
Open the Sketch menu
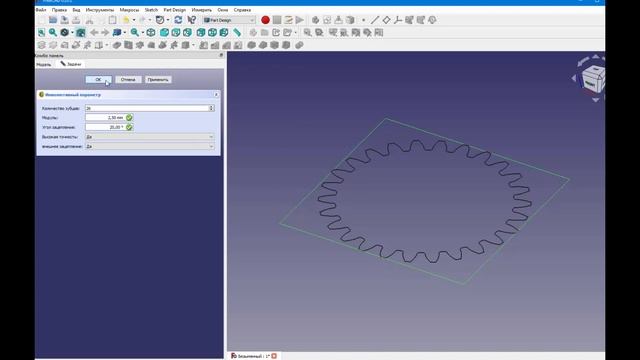click(x=151, y=10)
